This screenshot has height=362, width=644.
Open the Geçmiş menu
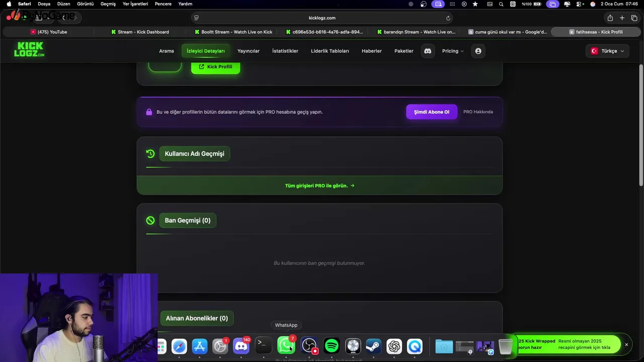(x=108, y=4)
